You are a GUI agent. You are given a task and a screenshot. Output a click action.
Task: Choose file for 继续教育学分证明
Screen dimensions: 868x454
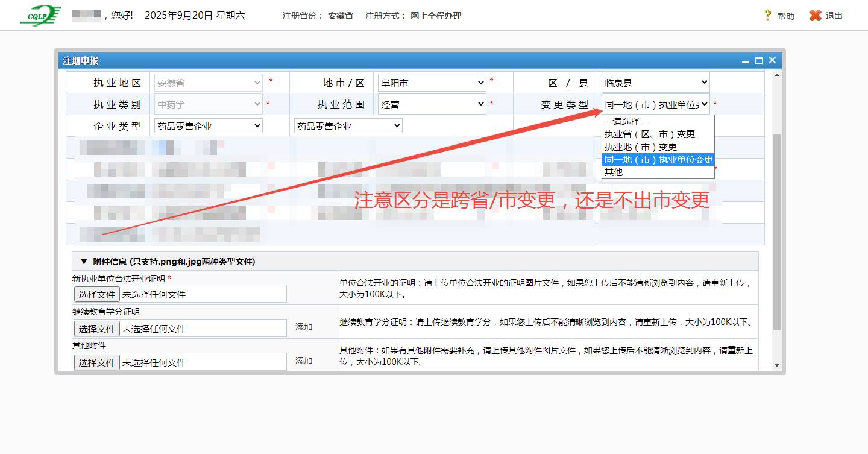click(x=97, y=329)
